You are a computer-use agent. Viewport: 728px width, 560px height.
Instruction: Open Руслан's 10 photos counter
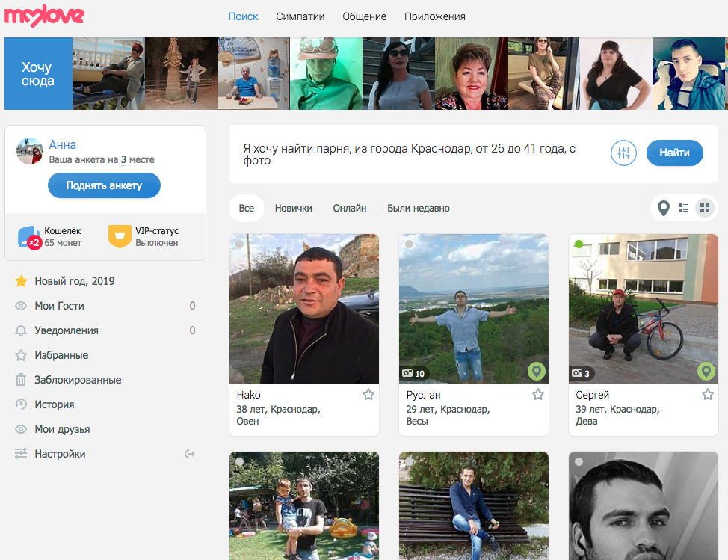[413, 373]
